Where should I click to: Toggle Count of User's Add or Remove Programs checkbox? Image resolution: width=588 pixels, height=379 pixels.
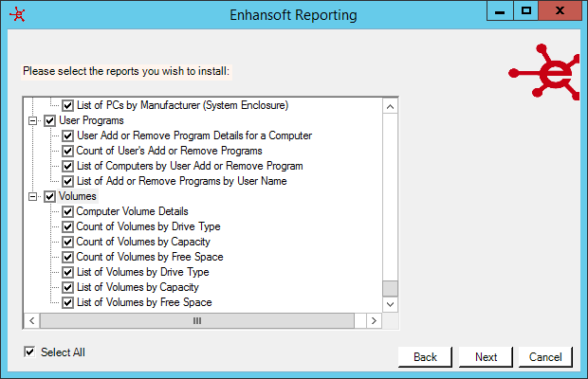pos(67,151)
